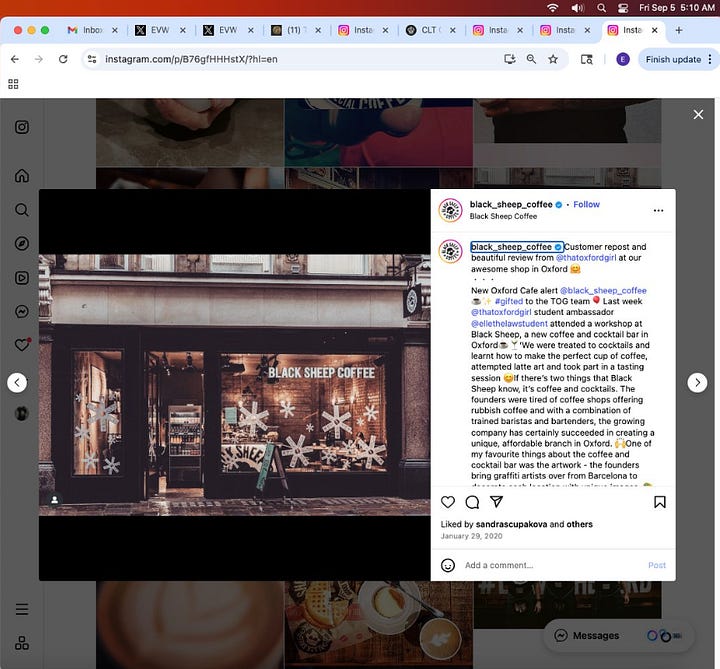Open Reels icon in sidebar
Viewport: 720px width, 669px height.
coord(22,277)
